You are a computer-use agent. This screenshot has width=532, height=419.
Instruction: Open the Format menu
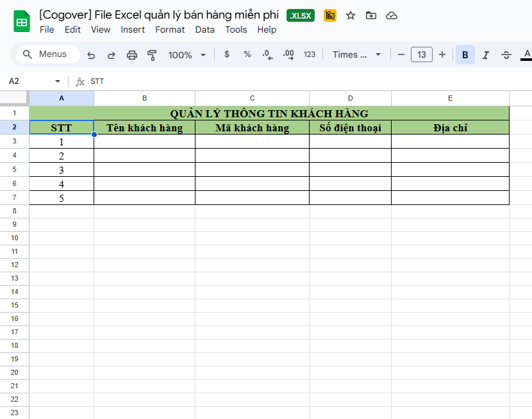click(x=170, y=30)
